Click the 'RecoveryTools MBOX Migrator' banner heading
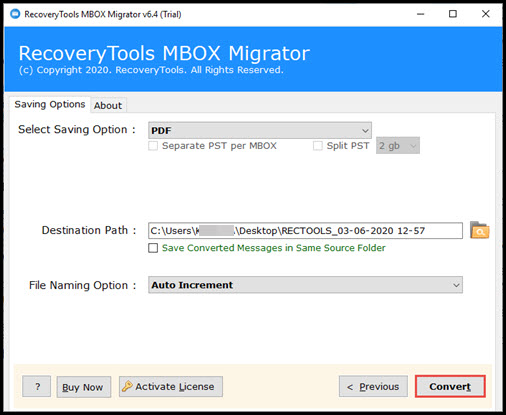The image size is (506, 415). 164,53
